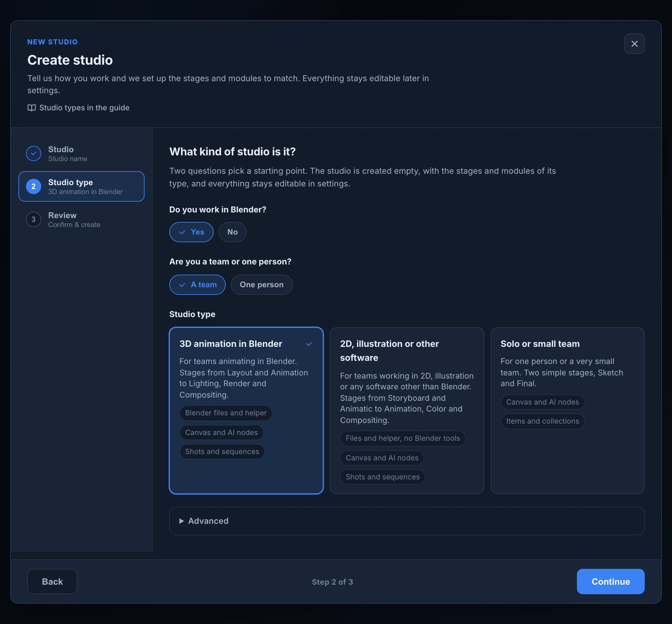
Task: Open Studio types in the guide
Action: point(78,108)
